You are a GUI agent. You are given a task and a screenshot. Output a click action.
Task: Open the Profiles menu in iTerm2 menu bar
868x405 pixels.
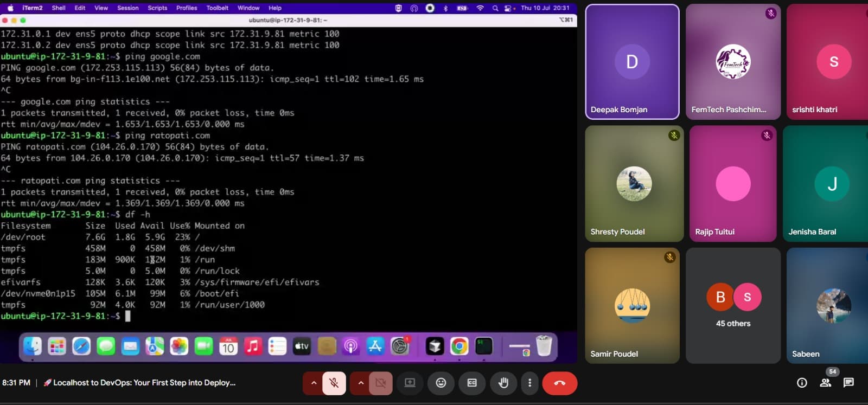pos(187,8)
